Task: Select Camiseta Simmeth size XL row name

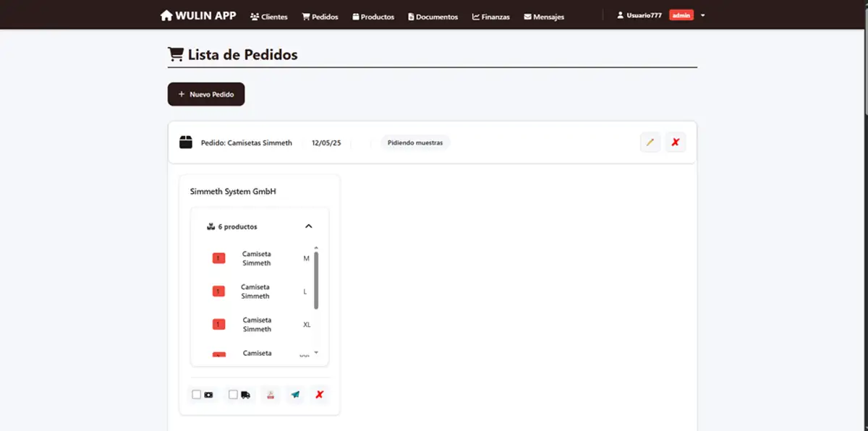Action: tap(257, 324)
